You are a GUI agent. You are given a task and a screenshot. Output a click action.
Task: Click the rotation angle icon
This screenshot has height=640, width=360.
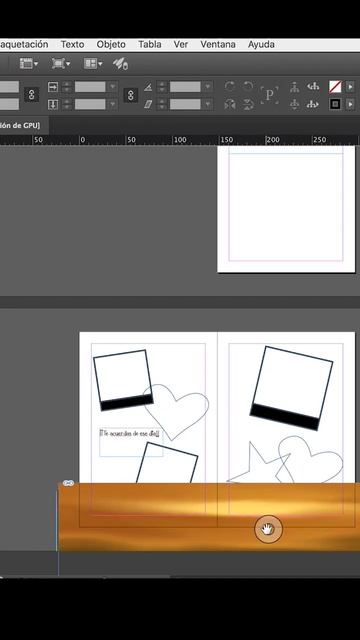[x=148, y=87]
